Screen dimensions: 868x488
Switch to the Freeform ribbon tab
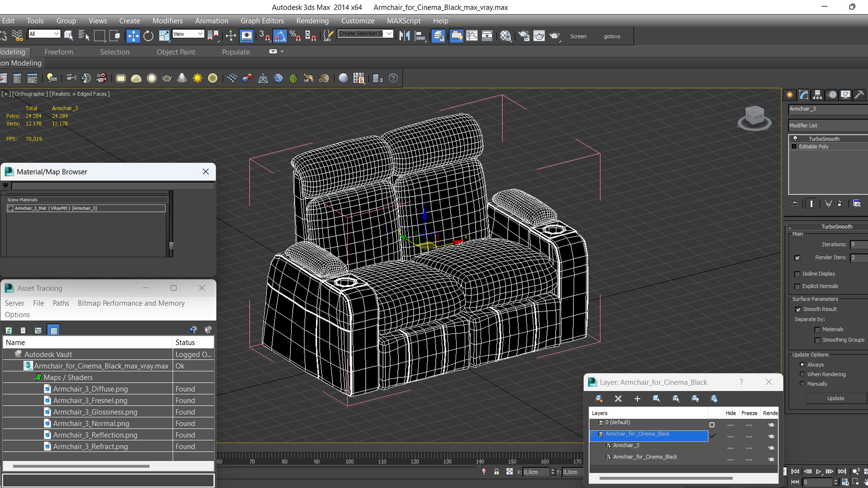point(59,52)
